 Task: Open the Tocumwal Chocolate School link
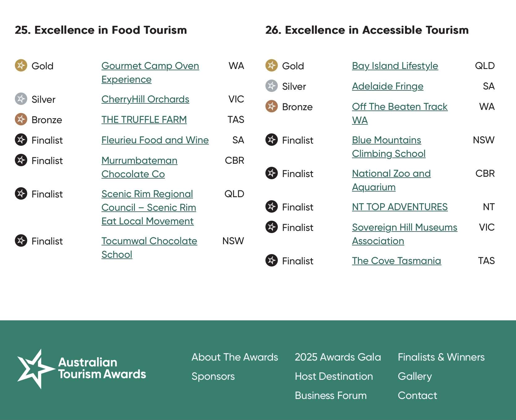pyautogui.click(x=149, y=241)
